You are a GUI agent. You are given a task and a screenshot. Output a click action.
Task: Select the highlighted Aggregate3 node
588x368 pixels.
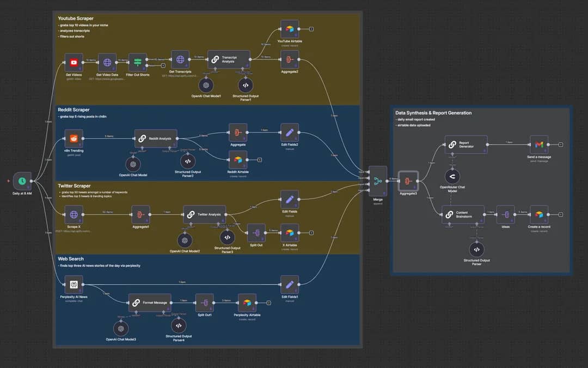(x=408, y=180)
